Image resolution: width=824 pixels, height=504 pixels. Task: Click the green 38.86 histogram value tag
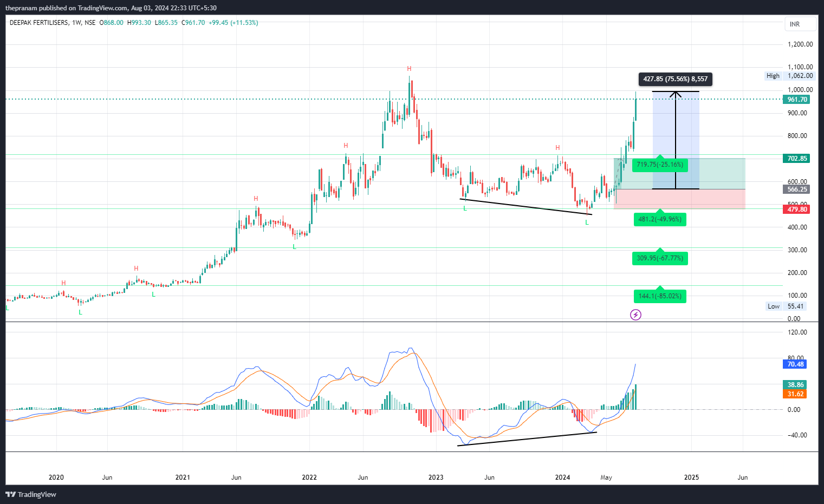(x=795, y=385)
